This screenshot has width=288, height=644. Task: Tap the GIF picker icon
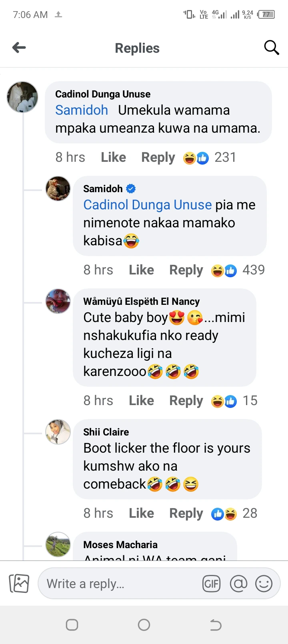[x=211, y=584]
